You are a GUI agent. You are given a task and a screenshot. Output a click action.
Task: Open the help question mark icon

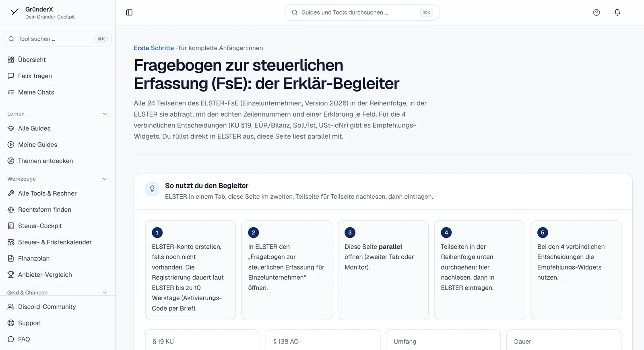[597, 12]
